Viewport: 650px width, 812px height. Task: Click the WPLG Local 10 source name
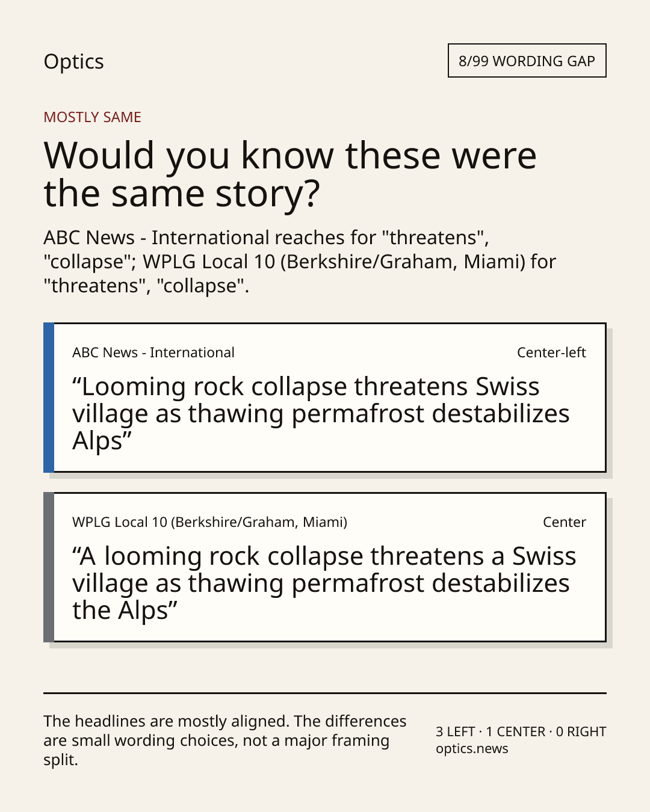[x=210, y=522]
